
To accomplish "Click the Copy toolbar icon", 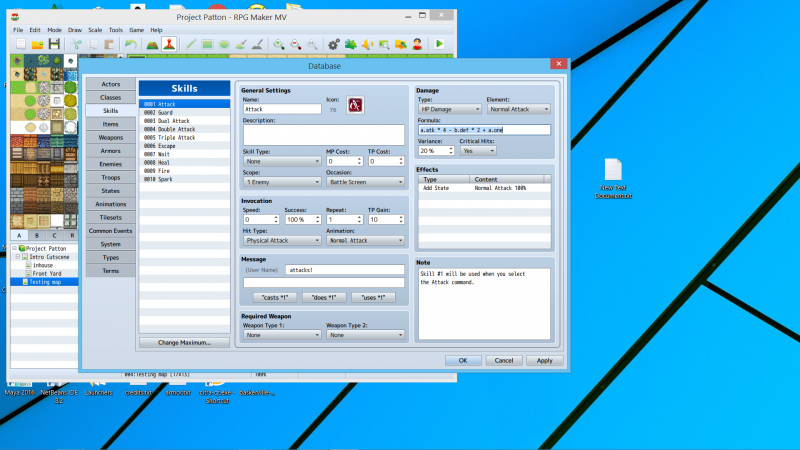I will coord(93,44).
